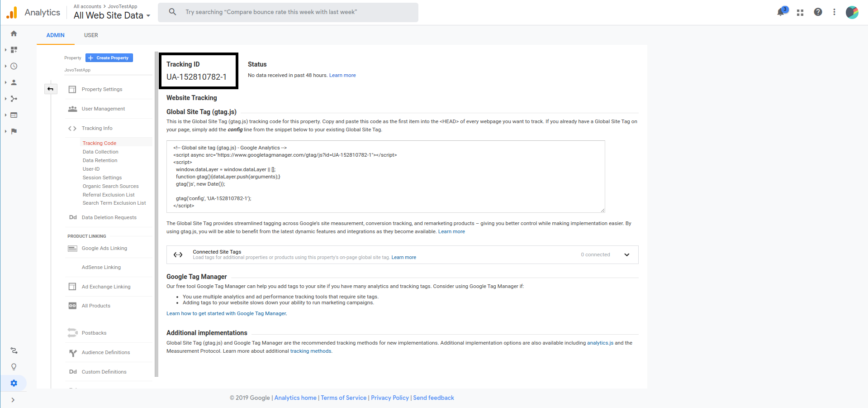The image size is (868, 408).
Task: Click the Property Settings icon
Action: (x=72, y=89)
